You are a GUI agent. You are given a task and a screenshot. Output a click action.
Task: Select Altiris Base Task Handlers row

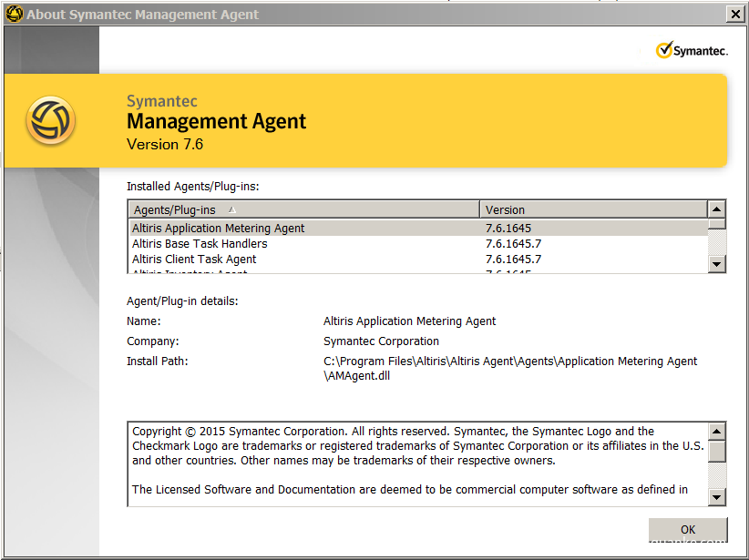pos(418,243)
